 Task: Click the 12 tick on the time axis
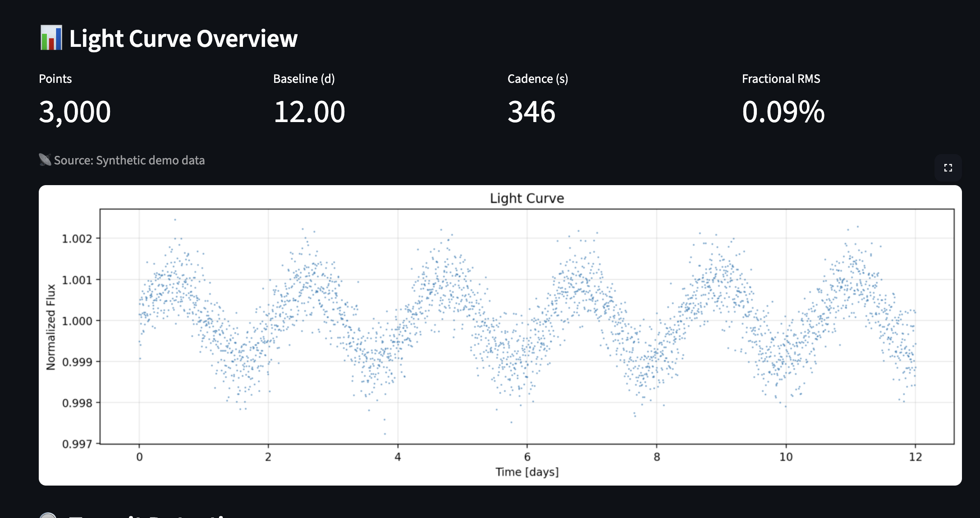tap(915, 457)
